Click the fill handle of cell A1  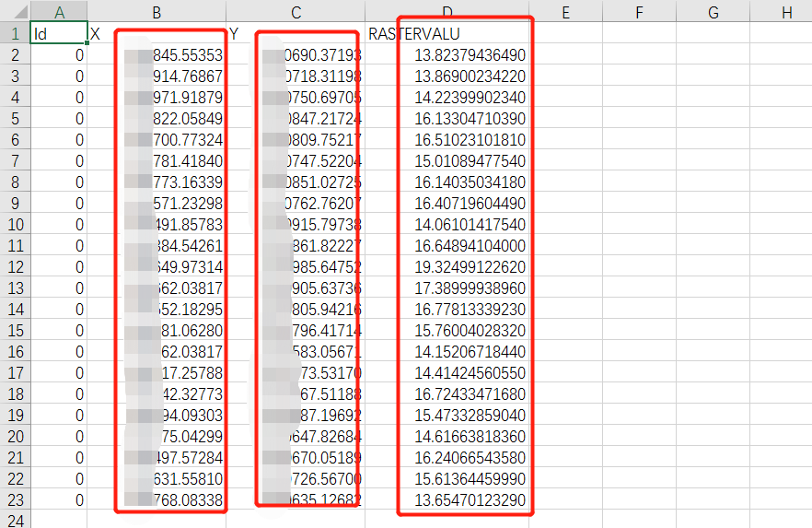87,44
